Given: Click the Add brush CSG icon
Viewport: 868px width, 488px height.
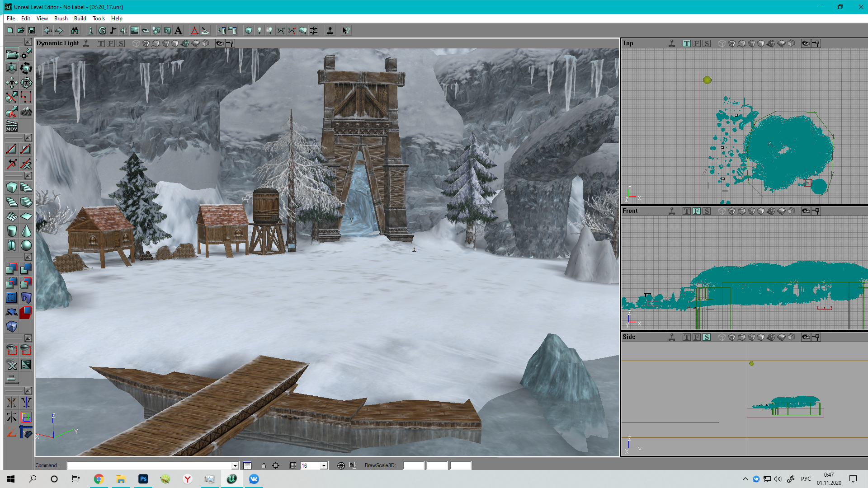Looking at the screenshot, I should tap(12, 269).
